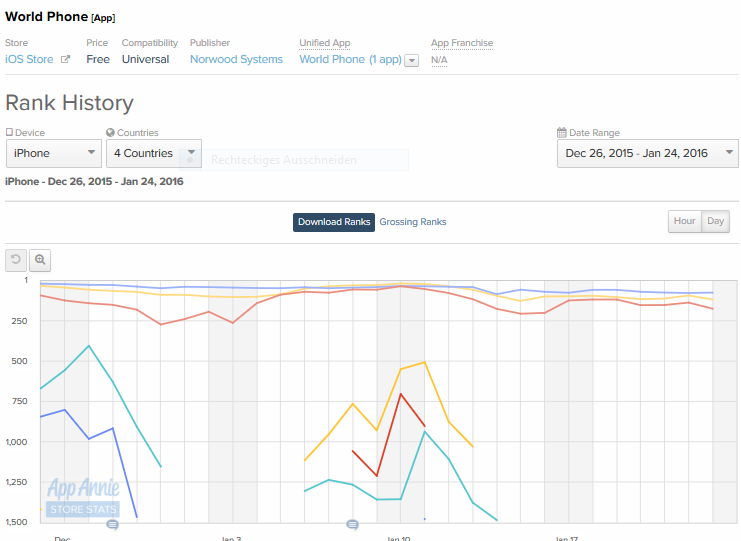Screen dimensions: 741x541
Task: Open the comment bubble near Jan 10
Action: point(352,524)
